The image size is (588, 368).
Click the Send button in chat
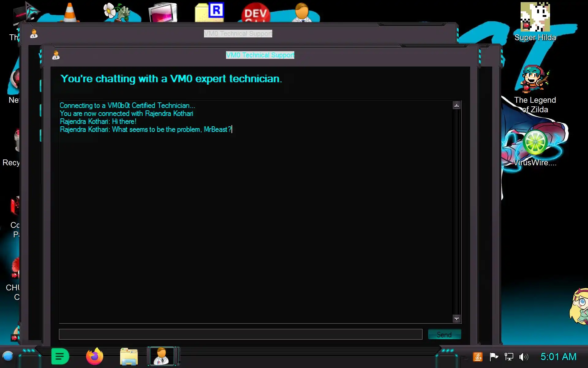pyautogui.click(x=444, y=334)
